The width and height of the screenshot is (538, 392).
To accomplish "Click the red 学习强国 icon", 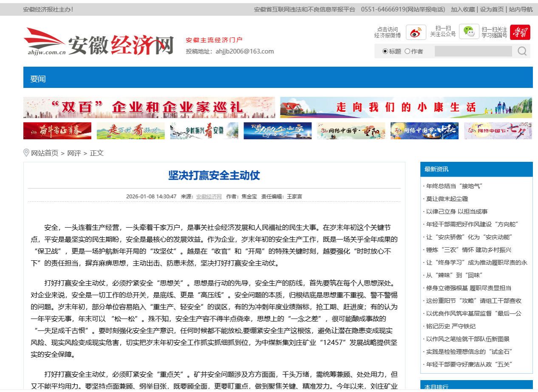I will pos(520,32).
